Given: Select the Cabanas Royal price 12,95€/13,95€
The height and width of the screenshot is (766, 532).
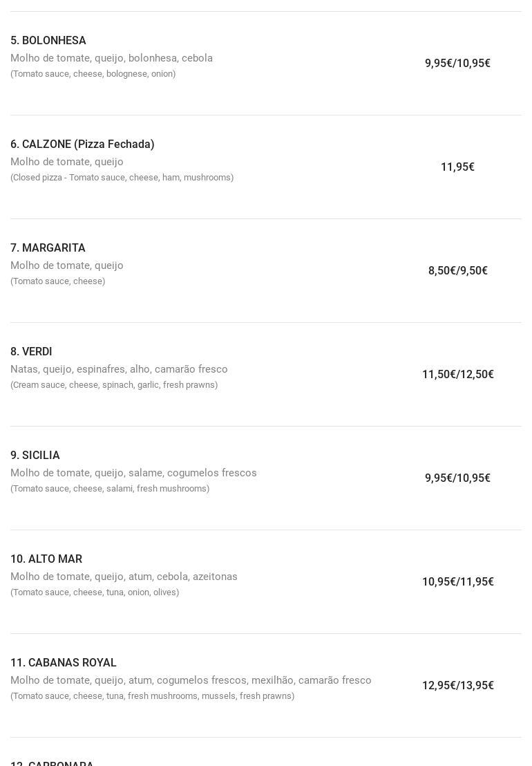Looking at the screenshot, I should (x=457, y=686).
